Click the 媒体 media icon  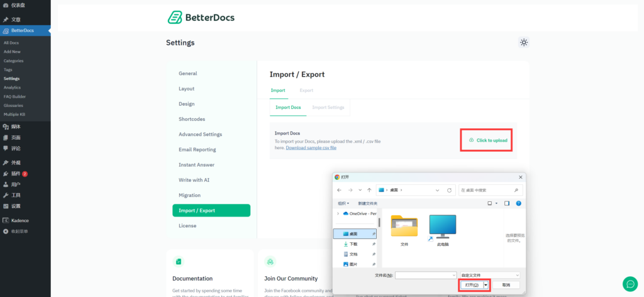pos(6,126)
